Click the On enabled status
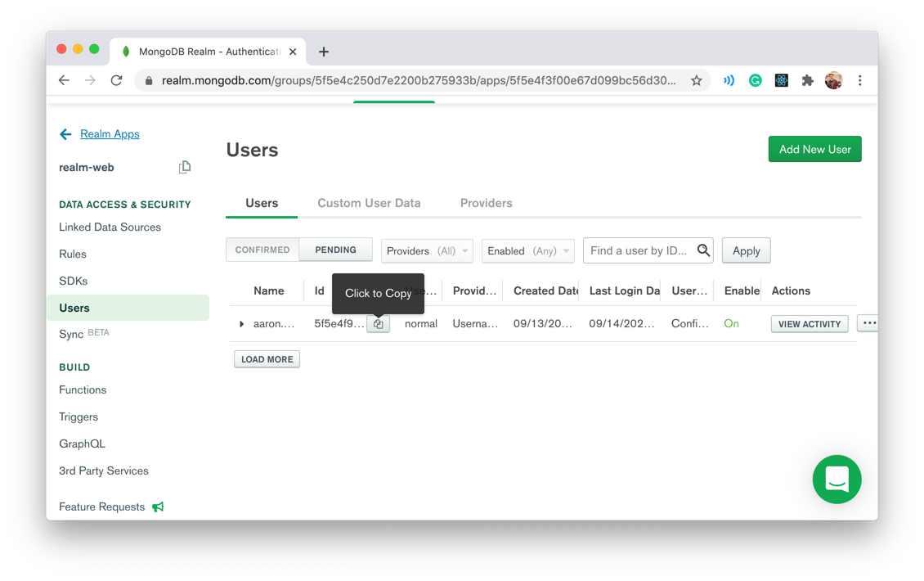 731,324
